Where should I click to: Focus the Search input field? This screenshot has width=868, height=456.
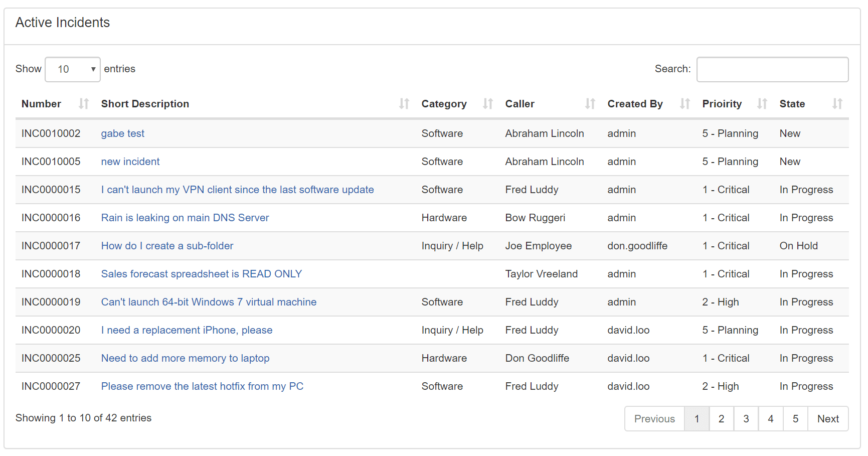pos(772,69)
